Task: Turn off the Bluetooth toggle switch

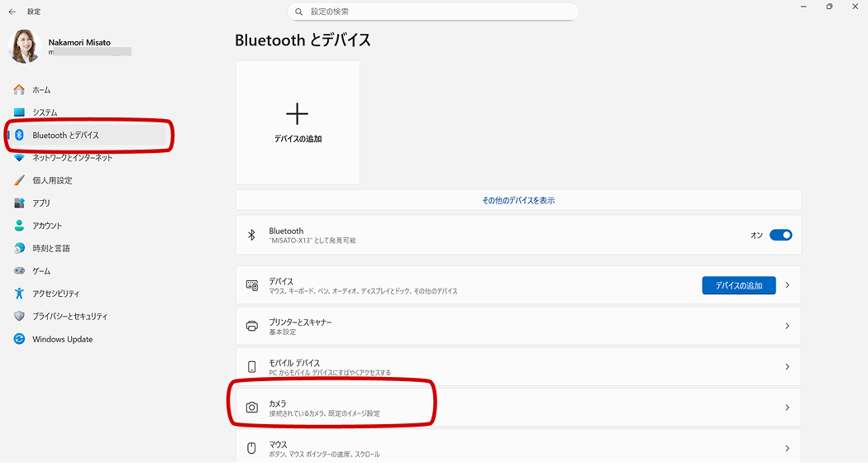Action: pyautogui.click(x=780, y=235)
